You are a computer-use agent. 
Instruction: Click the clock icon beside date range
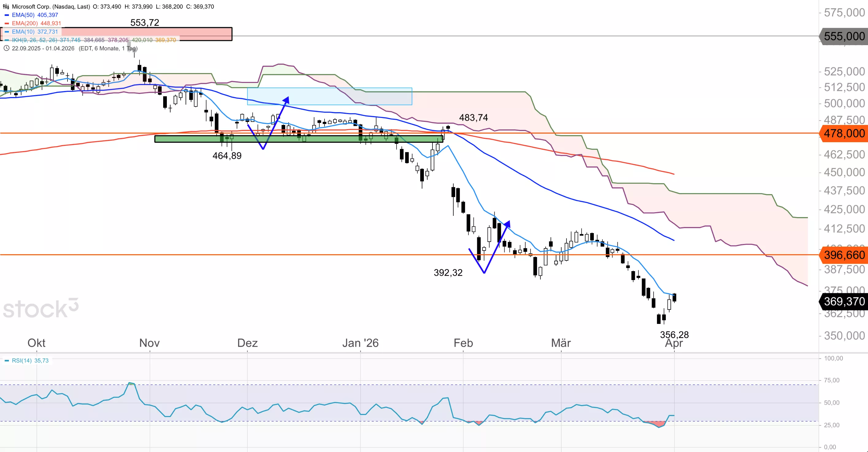(x=6, y=48)
